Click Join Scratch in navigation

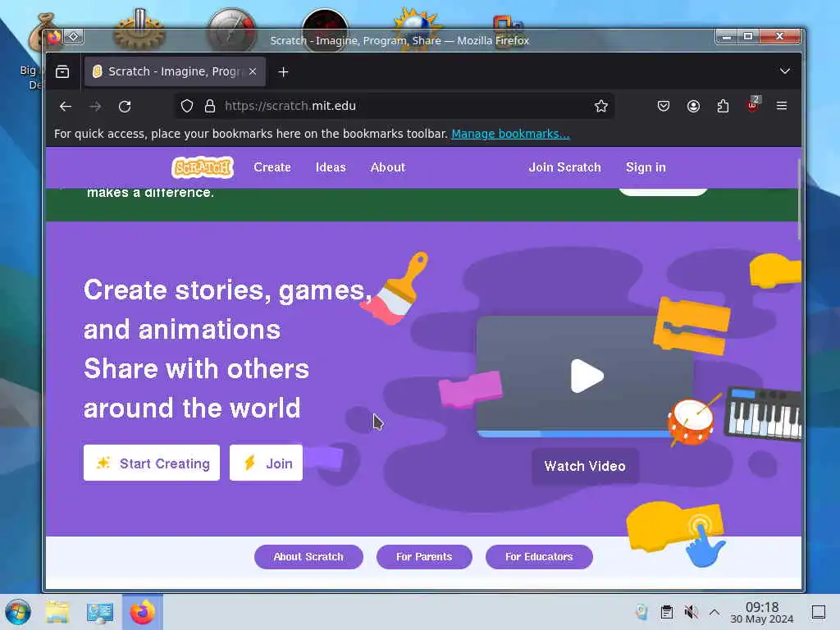pyautogui.click(x=564, y=167)
